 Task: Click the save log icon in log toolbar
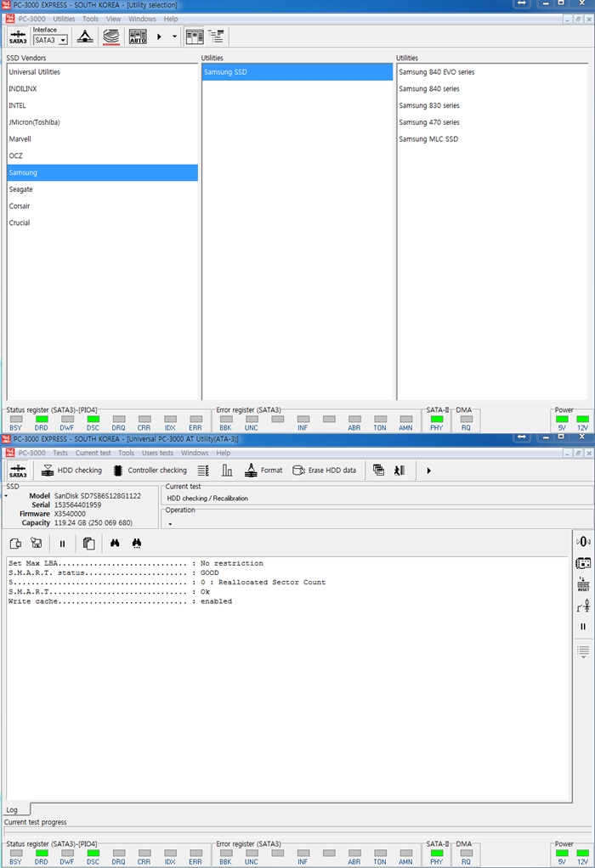tap(37, 544)
